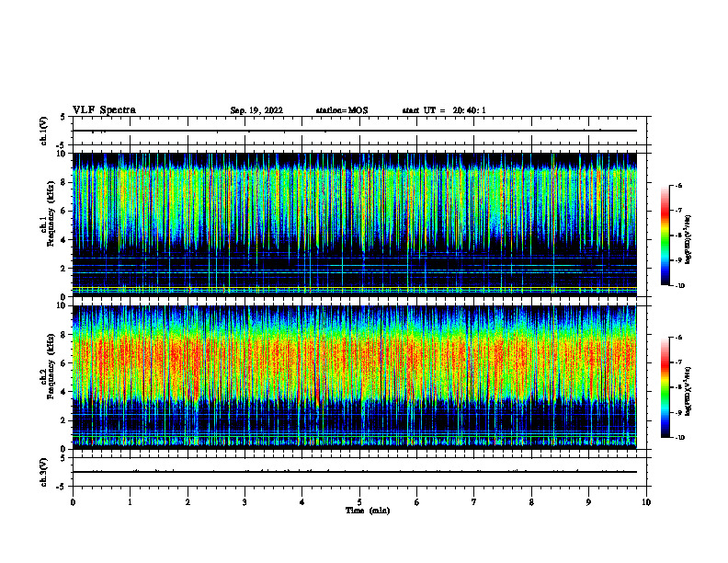Click the 'start UT = 20:40: 1' text
Viewport: 728px width, 563px height.
(x=444, y=110)
